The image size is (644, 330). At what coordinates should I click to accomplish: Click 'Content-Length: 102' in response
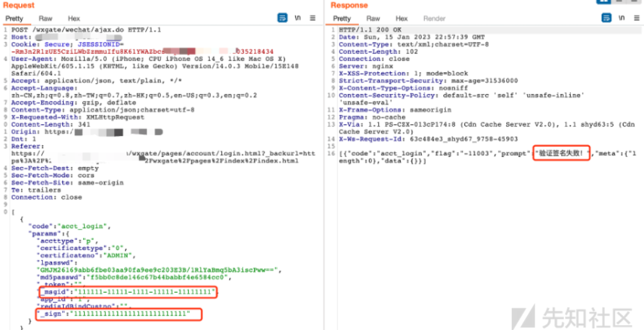point(378,51)
